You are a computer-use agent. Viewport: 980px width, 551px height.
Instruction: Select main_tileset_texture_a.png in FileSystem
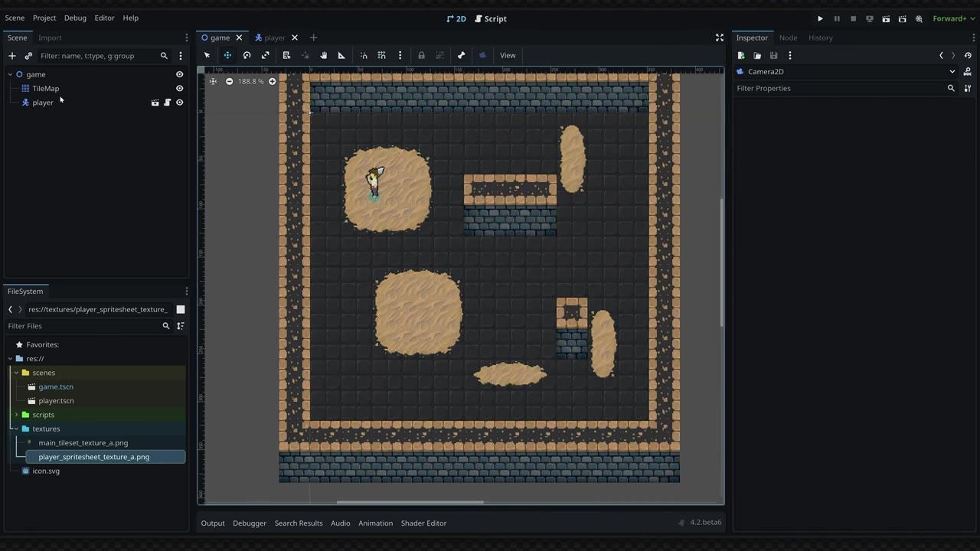click(x=83, y=443)
